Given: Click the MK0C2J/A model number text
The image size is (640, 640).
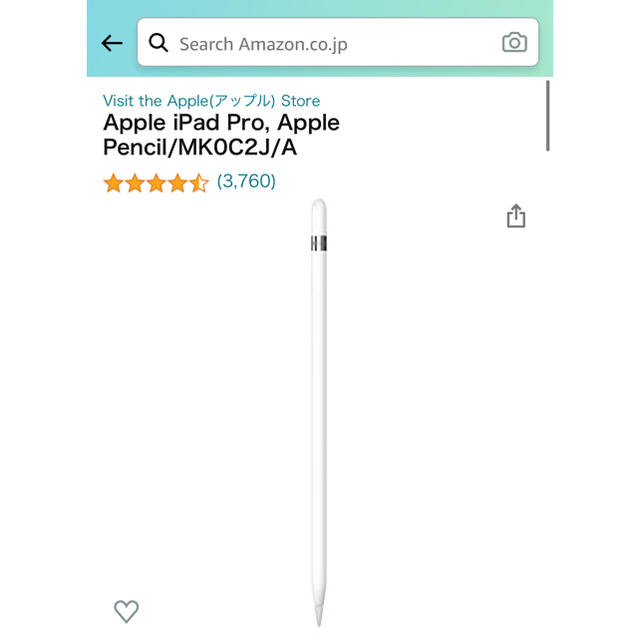Looking at the screenshot, I should (x=238, y=147).
